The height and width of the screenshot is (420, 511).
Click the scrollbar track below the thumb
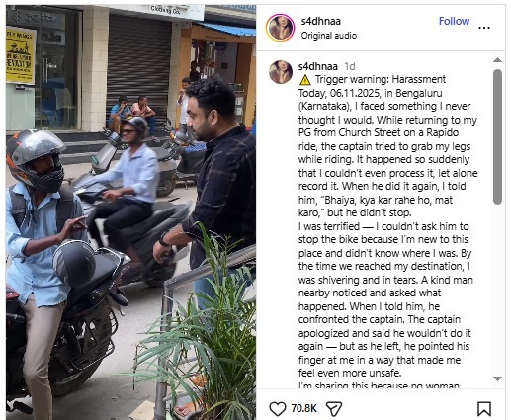click(497, 290)
